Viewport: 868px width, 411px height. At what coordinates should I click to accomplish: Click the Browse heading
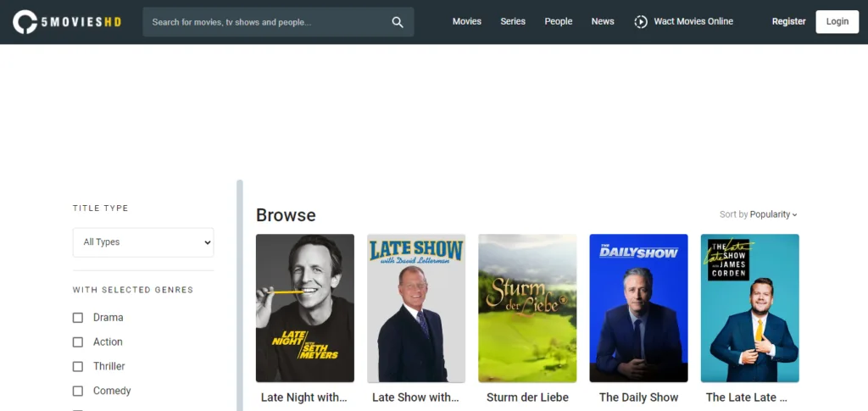(x=286, y=215)
